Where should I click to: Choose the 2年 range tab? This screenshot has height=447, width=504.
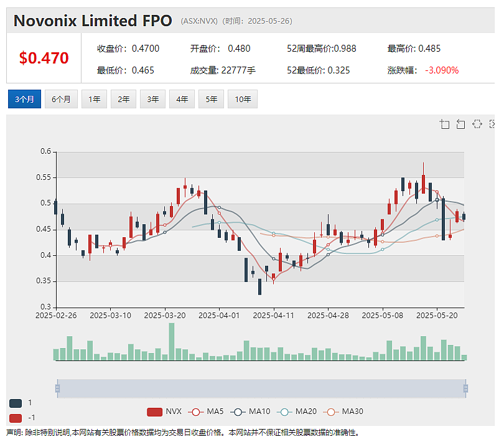[123, 99]
